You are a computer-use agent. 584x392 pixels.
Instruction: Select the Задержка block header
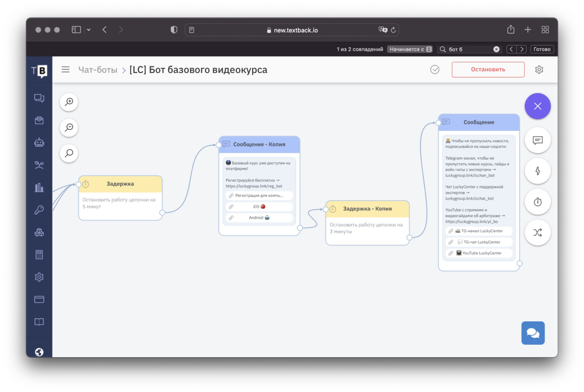(120, 184)
